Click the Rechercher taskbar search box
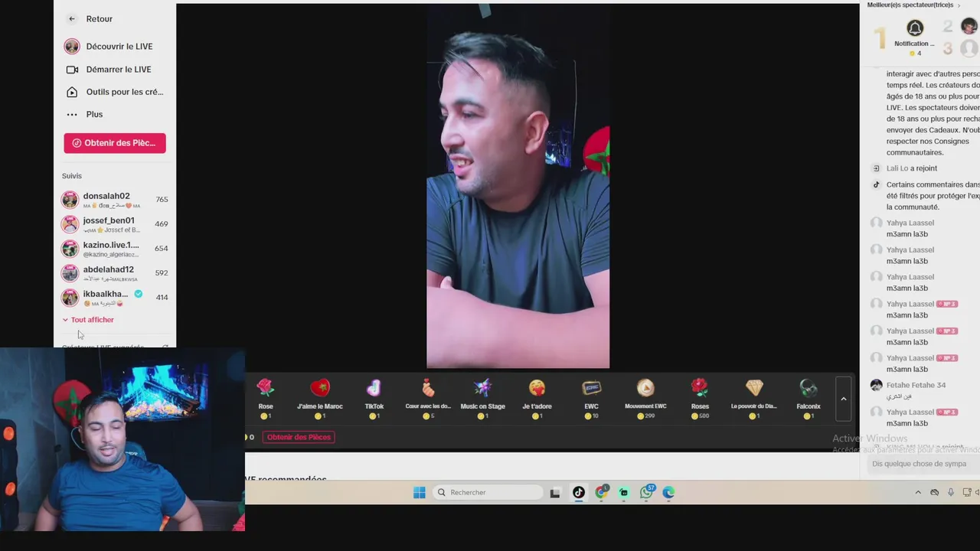Viewport: 980px width, 551px height. pos(487,493)
